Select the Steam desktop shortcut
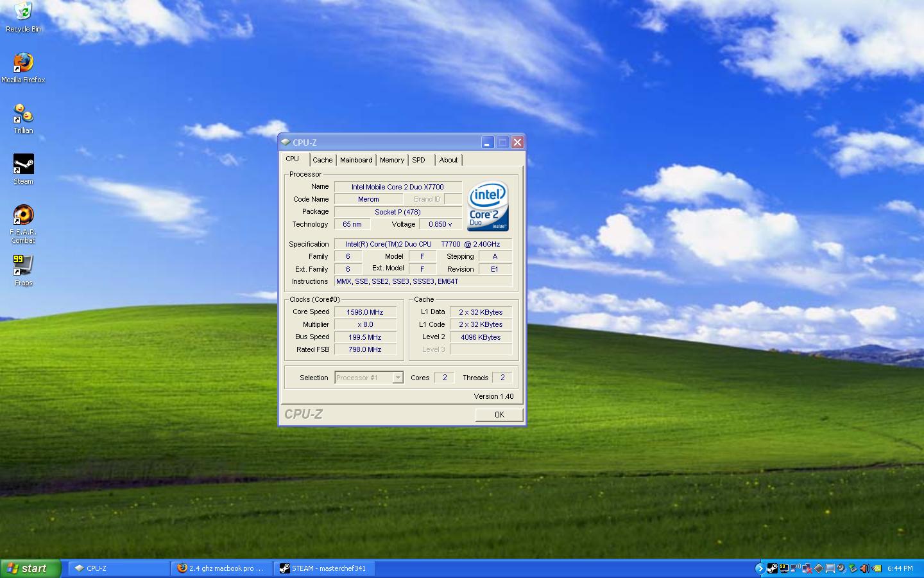 click(x=23, y=169)
